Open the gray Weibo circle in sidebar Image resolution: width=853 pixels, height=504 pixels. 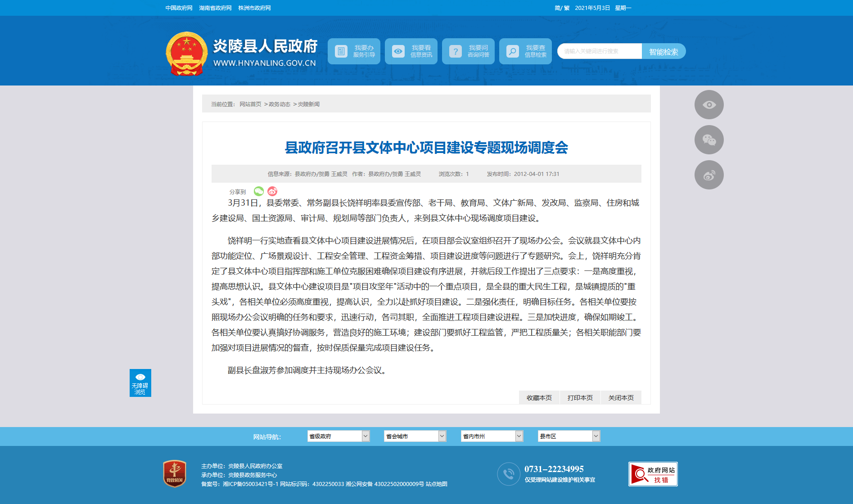(709, 175)
